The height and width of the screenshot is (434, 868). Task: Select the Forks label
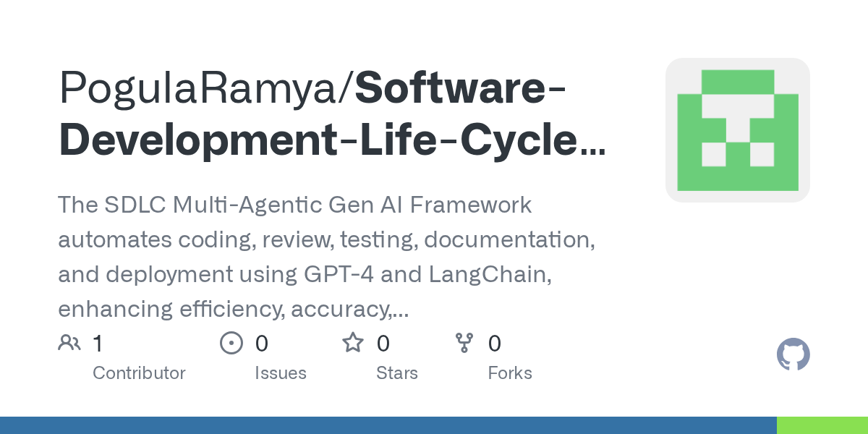[x=509, y=373]
